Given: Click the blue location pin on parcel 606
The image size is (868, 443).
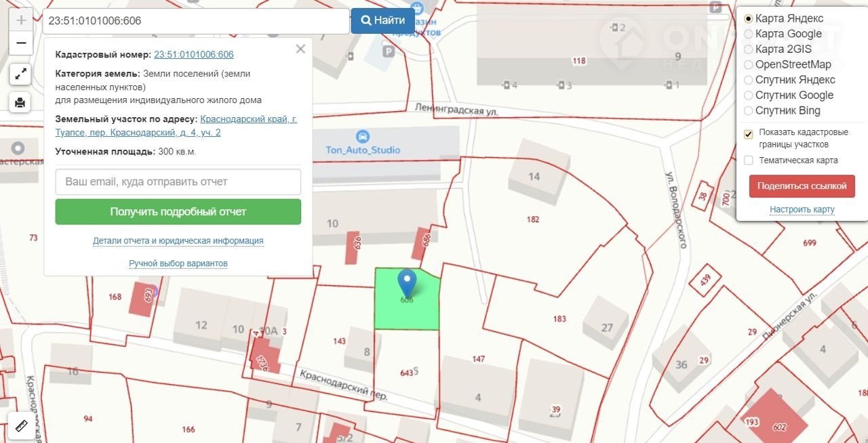Looking at the screenshot, I should coord(407,282).
